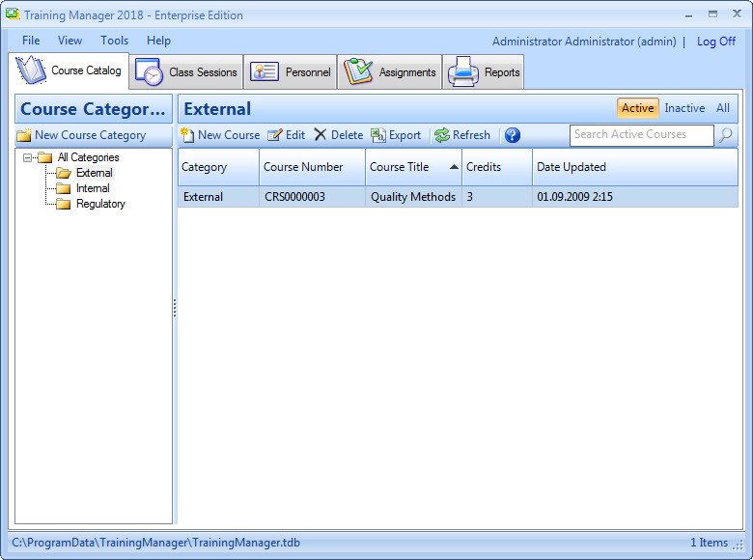Viewport: 753px width, 560px height.
Task: Toggle the Active courses filter
Action: click(637, 108)
